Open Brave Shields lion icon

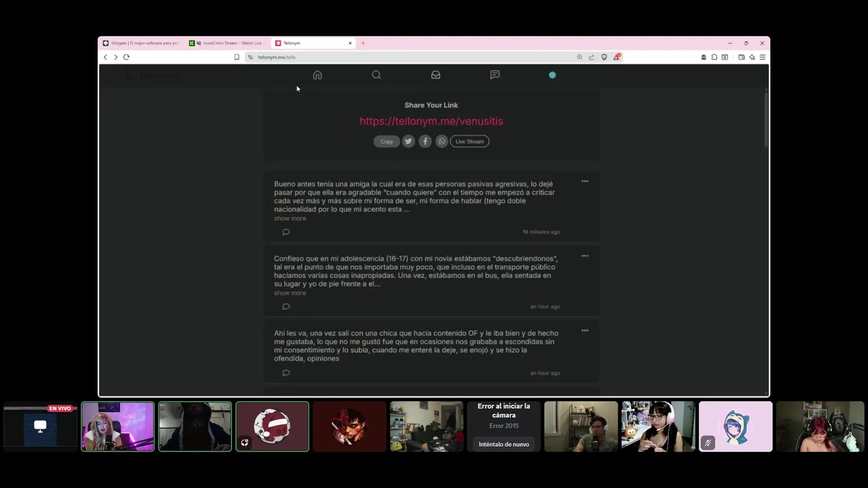pos(604,57)
